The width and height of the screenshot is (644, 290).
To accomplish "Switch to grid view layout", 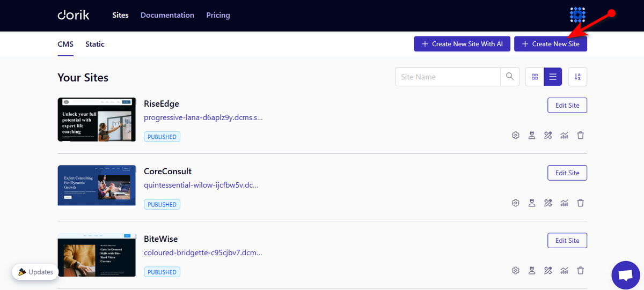I will (535, 77).
